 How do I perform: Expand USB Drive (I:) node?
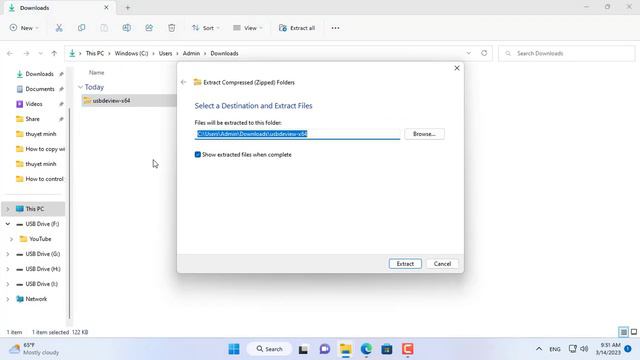[x=7, y=284]
